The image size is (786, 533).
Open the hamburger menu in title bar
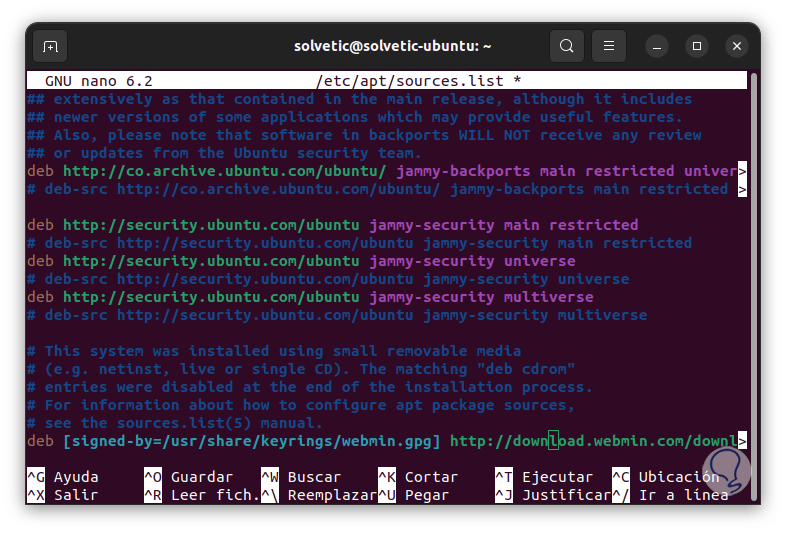pos(609,46)
